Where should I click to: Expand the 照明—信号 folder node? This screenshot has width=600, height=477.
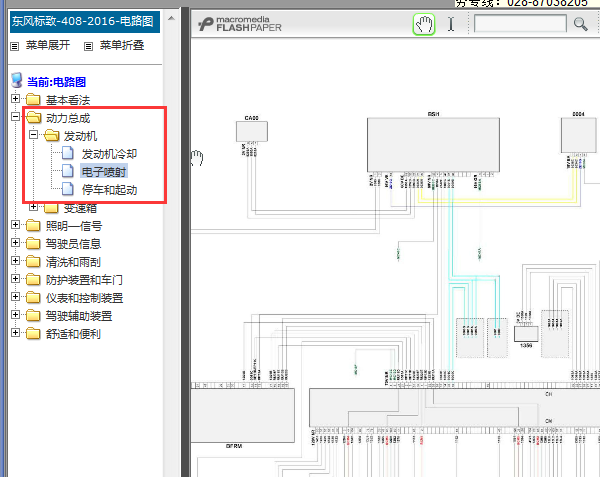coord(15,226)
